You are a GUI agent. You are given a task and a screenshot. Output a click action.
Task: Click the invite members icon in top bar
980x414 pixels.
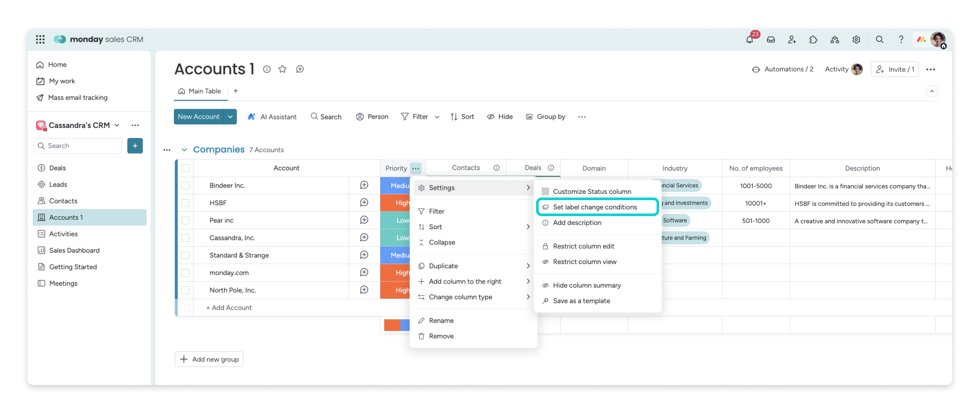coord(792,39)
